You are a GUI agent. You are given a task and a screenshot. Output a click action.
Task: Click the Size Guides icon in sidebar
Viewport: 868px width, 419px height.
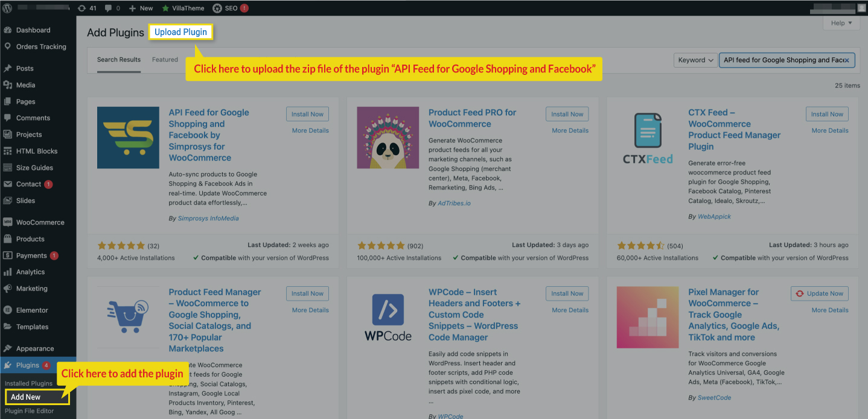(x=8, y=168)
